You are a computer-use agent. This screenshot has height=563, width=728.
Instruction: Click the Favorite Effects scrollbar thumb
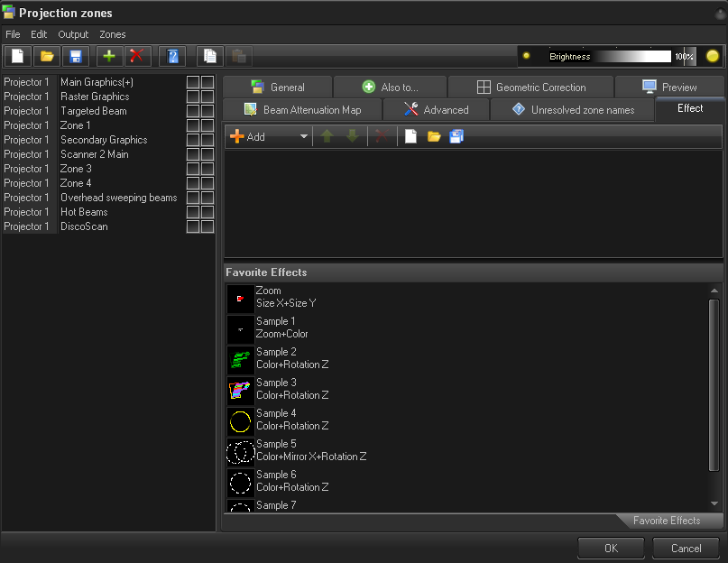pyautogui.click(x=714, y=385)
